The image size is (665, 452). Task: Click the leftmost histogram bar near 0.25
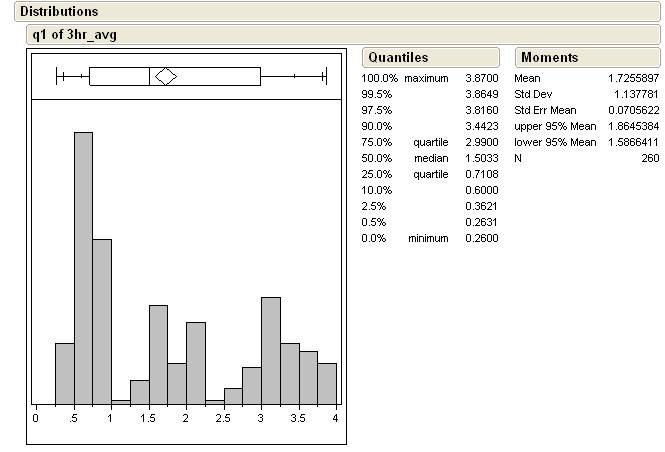point(64,372)
